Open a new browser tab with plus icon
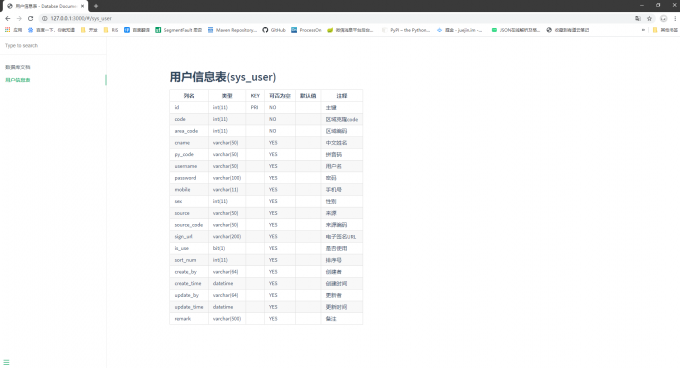 (x=96, y=6)
